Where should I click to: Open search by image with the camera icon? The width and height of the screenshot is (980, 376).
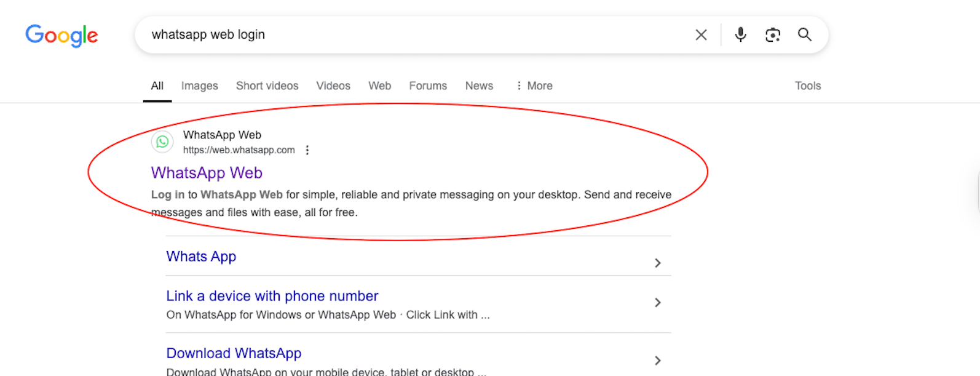tap(773, 35)
